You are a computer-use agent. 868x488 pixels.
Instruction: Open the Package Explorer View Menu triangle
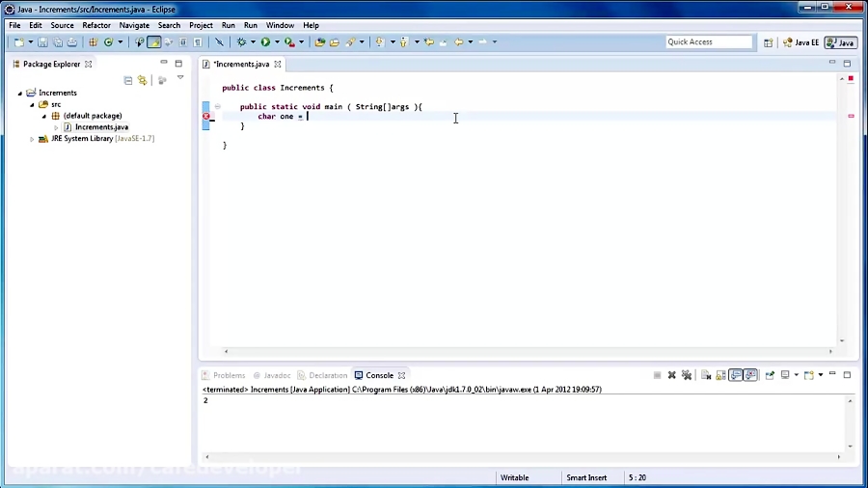tap(180, 78)
